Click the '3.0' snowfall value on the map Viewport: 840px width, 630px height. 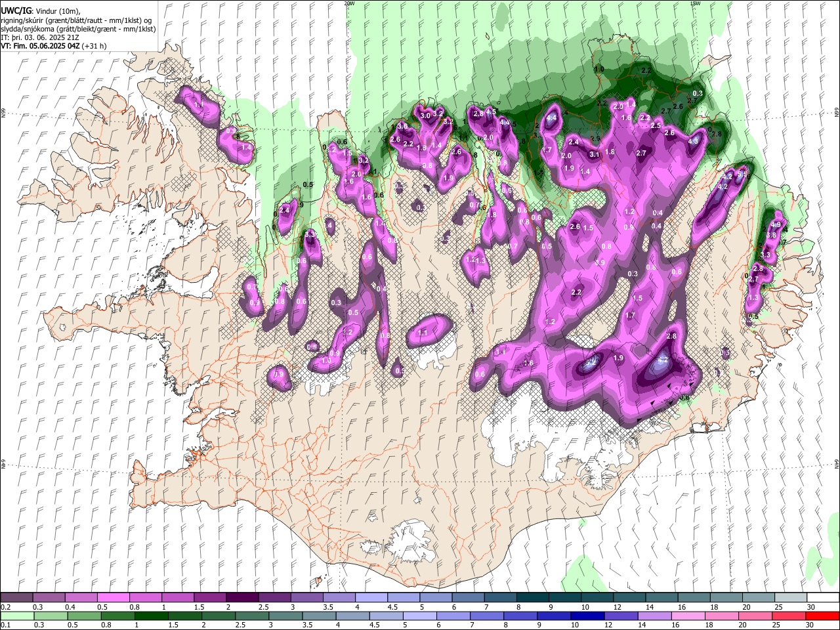point(425,115)
